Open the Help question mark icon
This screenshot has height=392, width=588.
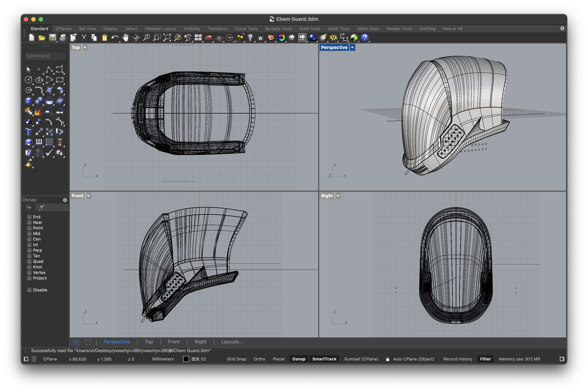[x=365, y=38]
